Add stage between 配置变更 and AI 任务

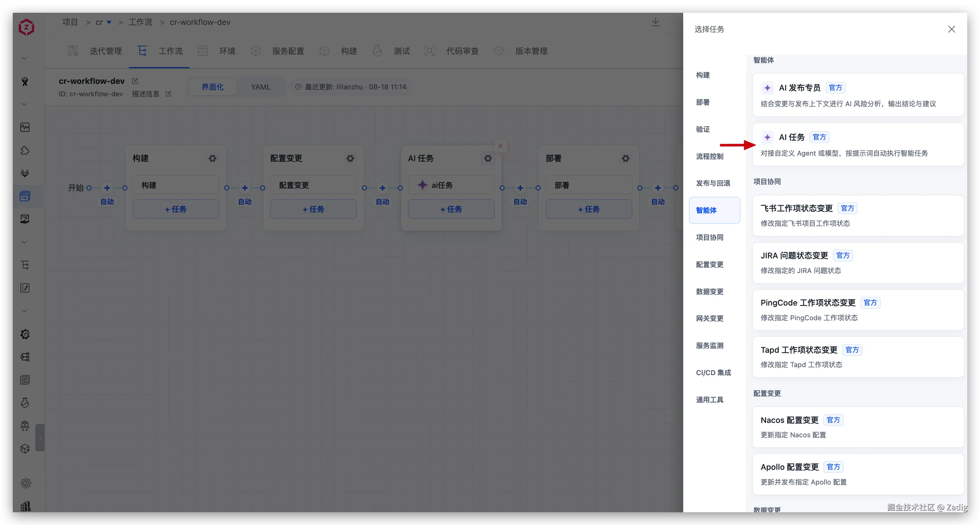[x=382, y=188]
